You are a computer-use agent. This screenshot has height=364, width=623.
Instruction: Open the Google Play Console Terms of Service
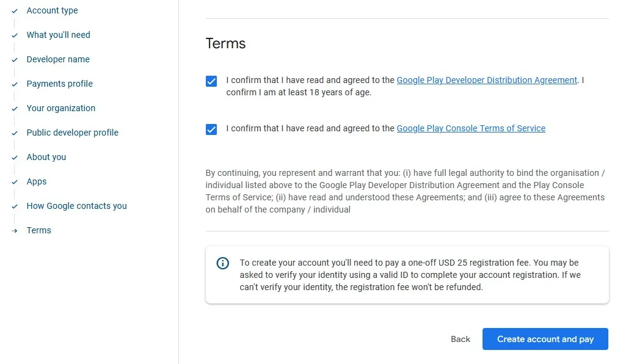tap(471, 128)
